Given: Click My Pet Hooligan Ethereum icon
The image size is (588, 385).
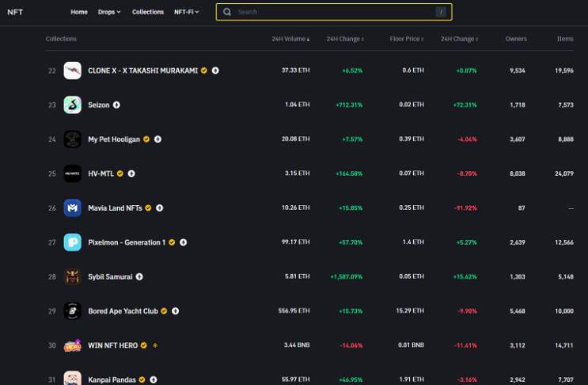Looking at the screenshot, I should point(157,139).
